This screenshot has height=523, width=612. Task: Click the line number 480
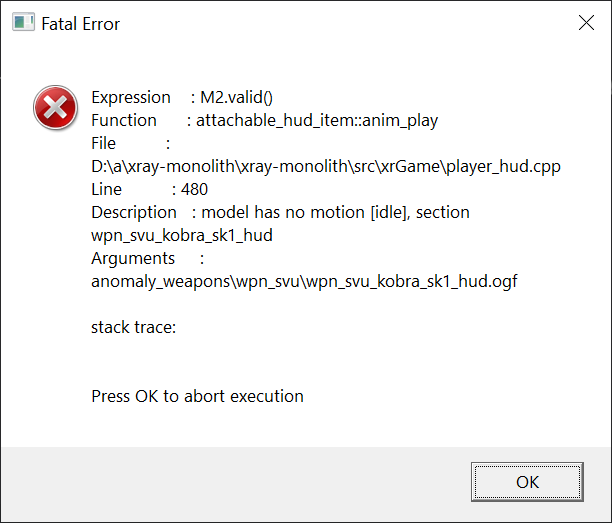tap(194, 189)
